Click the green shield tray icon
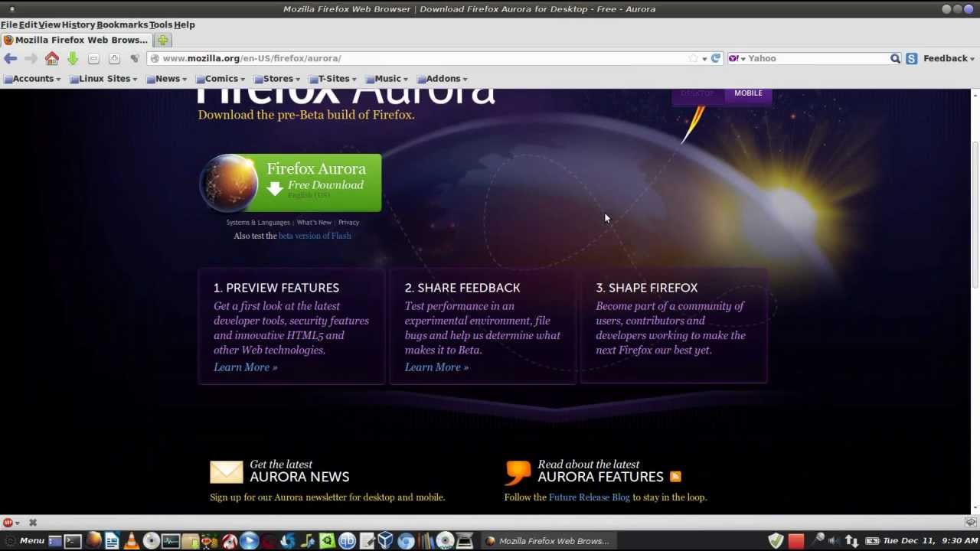 pyautogui.click(x=776, y=541)
